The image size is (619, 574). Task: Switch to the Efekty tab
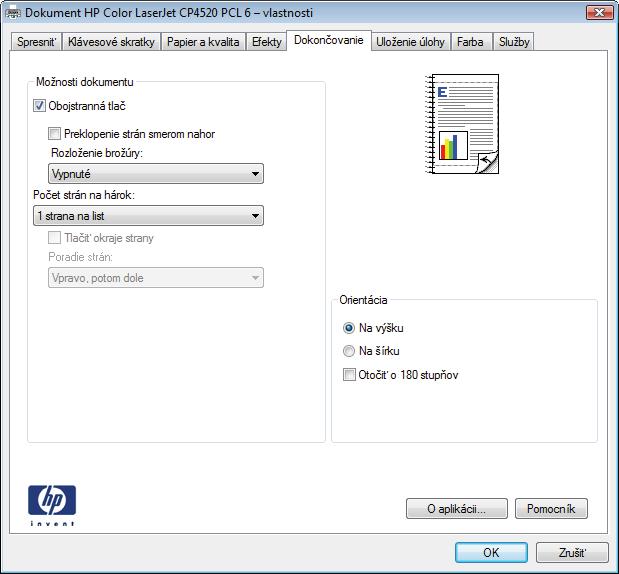coord(266,42)
